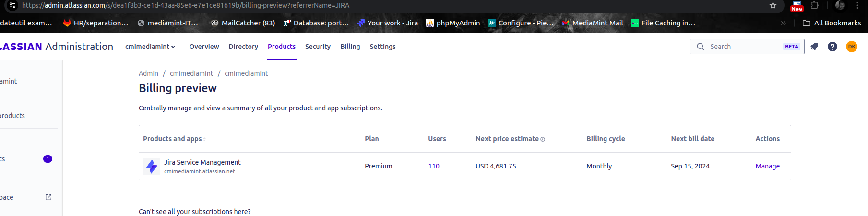Click the Jira Service Management product name
Viewport: 868px width, 216px height.
pyautogui.click(x=202, y=162)
